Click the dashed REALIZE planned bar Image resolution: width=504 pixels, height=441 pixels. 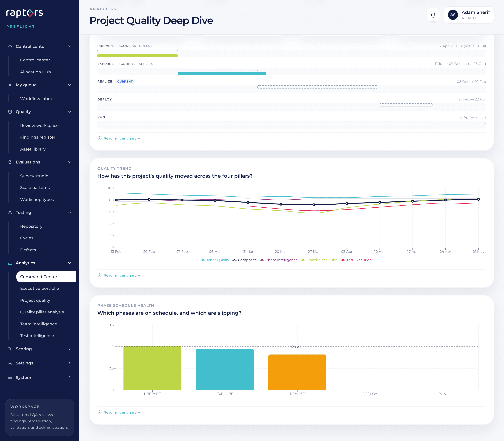pyautogui.click(x=318, y=87)
